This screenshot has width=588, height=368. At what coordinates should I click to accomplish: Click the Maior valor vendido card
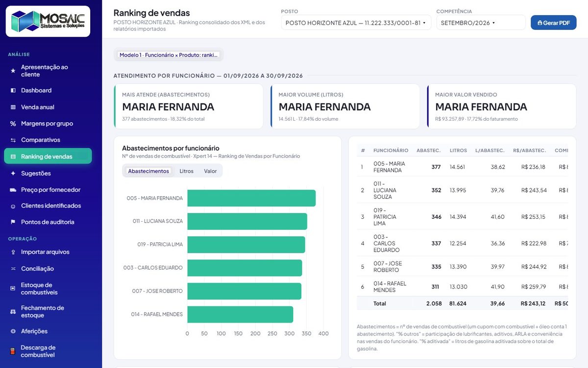[x=502, y=106]
